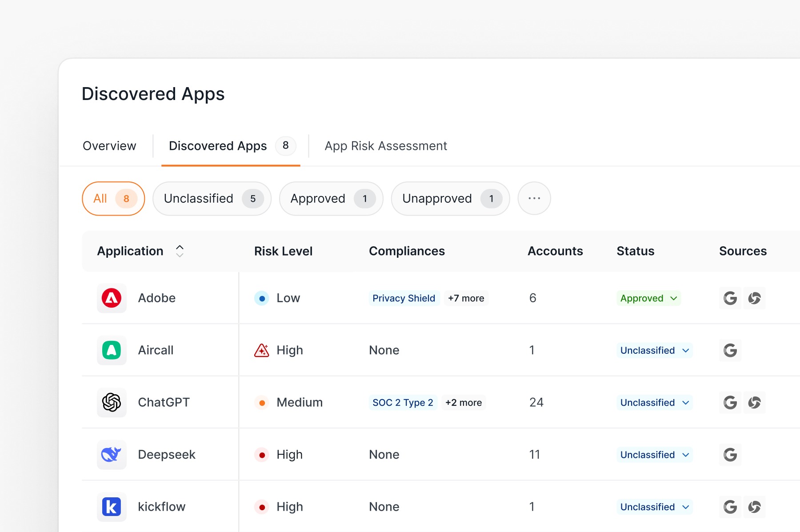This screenshot has height=532, width=800.
Task: Open kickflow's Unclassified status dropdown
Action: tap(654, 507)
